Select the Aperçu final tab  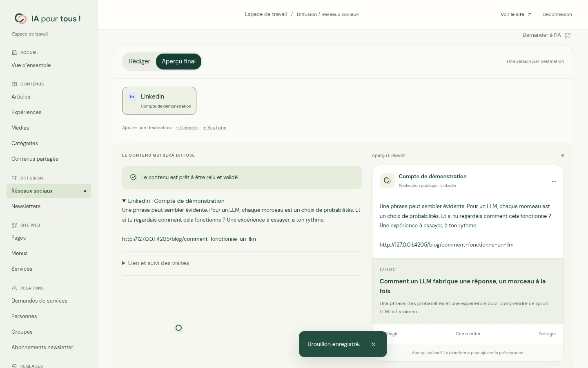(x=178, y=61)
